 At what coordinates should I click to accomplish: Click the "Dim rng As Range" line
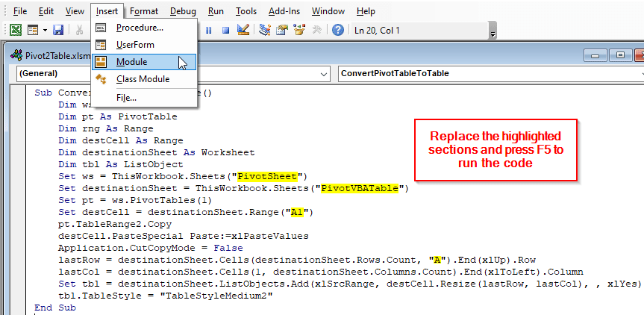click(x=105, y=128)
